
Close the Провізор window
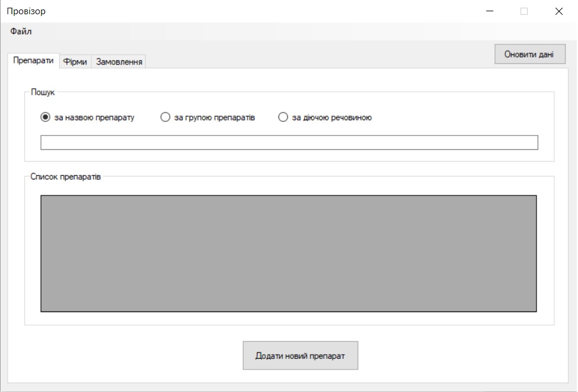pos(559,11)
